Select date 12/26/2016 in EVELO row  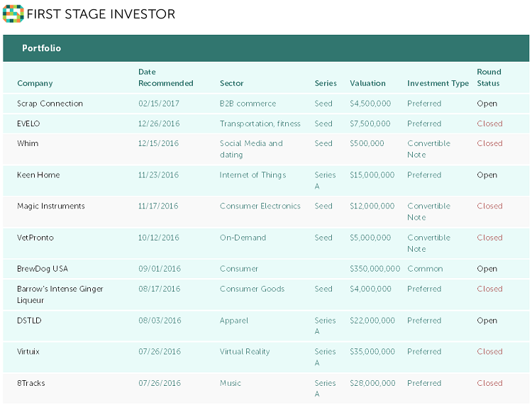(x=158, y=123)
